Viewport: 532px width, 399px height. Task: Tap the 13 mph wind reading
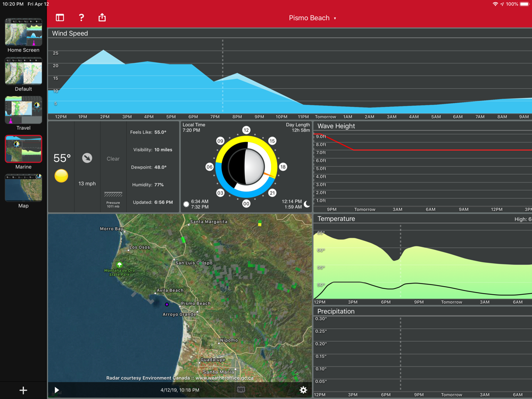click(x=87, y=184)
